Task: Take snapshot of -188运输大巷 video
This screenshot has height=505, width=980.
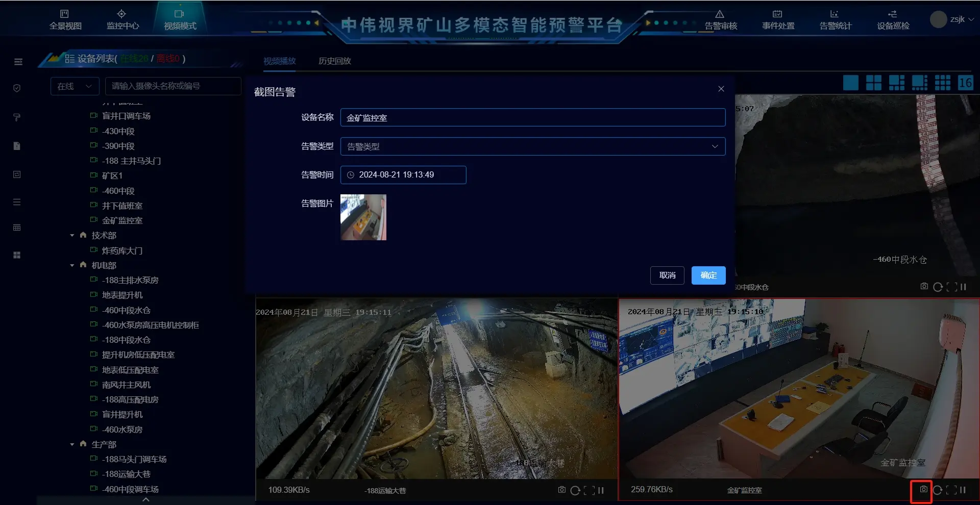Action: pyautogui.click(x=561, y=490)
